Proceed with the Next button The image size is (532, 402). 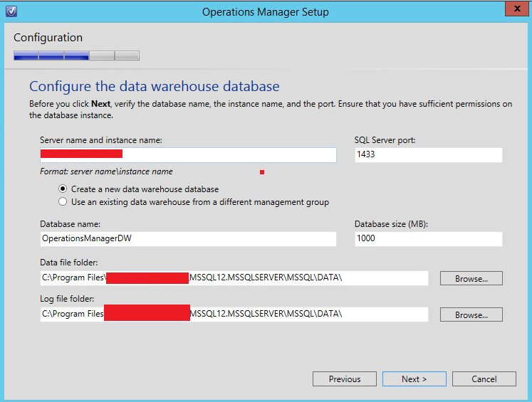click(414, 379)
